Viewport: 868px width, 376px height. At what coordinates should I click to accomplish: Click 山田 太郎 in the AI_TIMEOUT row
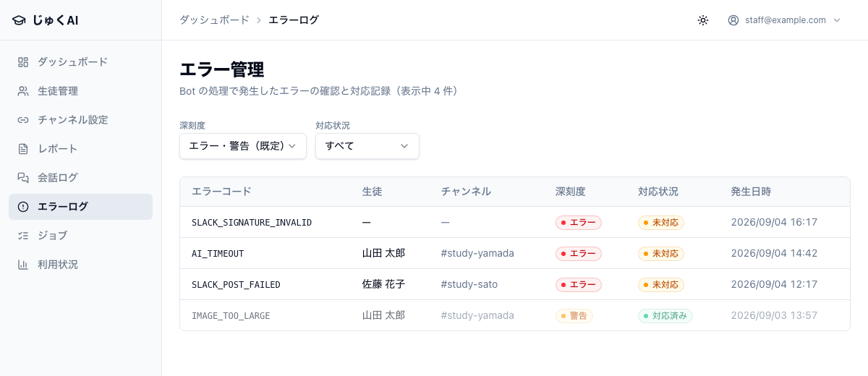[x=383, y=254]
